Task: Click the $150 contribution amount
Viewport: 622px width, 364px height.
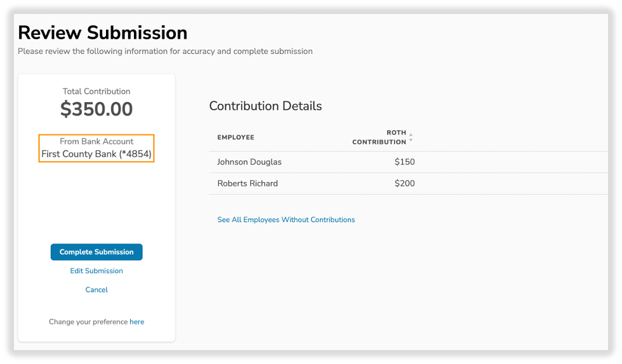Action: [404, 162]
